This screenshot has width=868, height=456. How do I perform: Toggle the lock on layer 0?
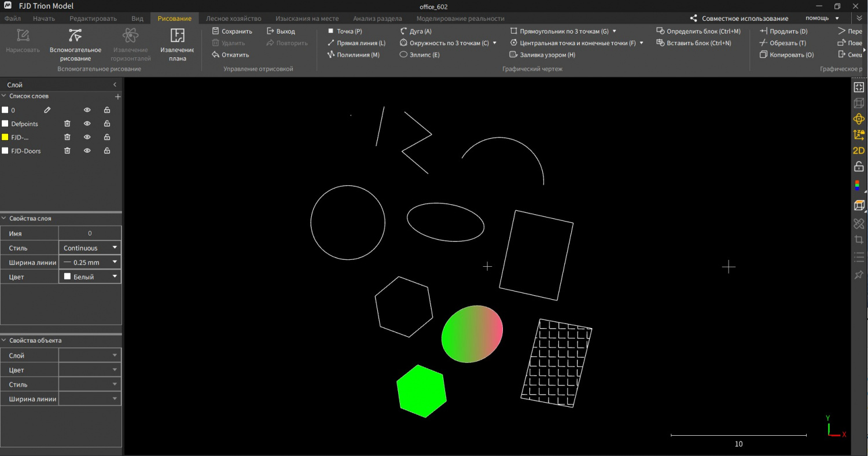point(107,110)
